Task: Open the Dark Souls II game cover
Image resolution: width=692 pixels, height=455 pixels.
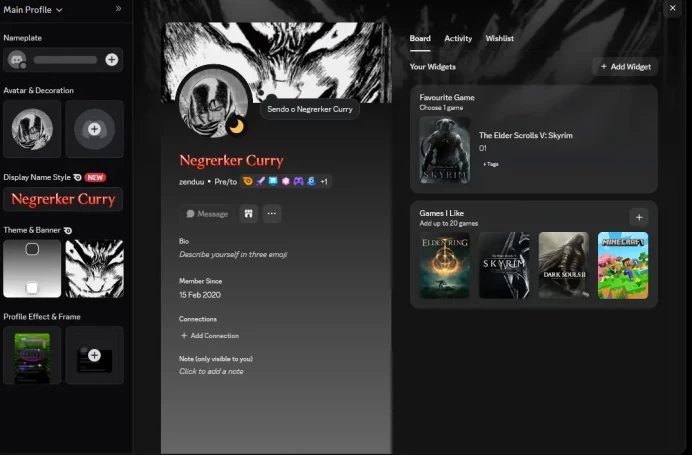Action: click(x=564, y=265)
